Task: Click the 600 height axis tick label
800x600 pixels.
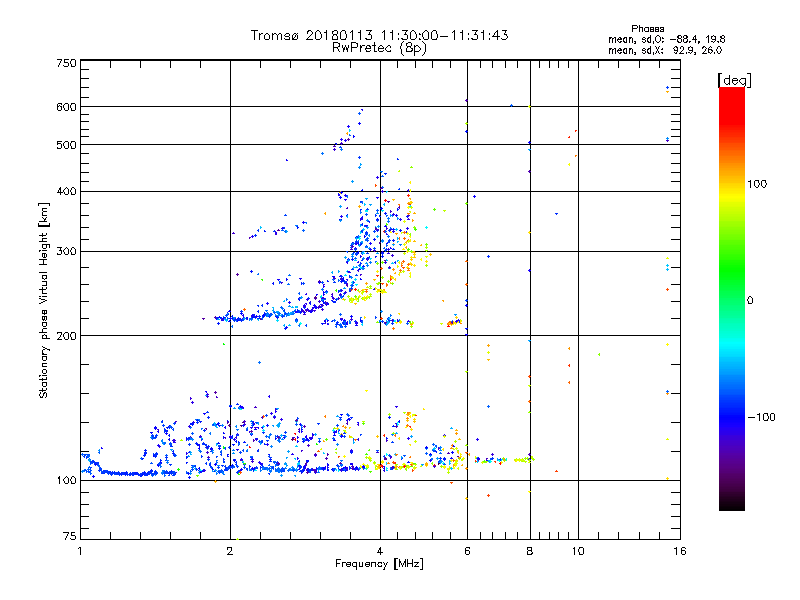Action: tap(66, 107)
